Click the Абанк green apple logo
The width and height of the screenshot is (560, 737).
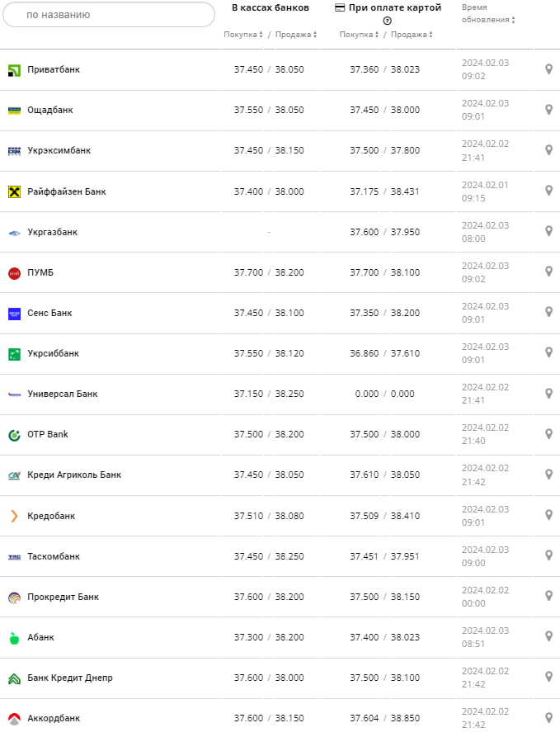[14, 637]
